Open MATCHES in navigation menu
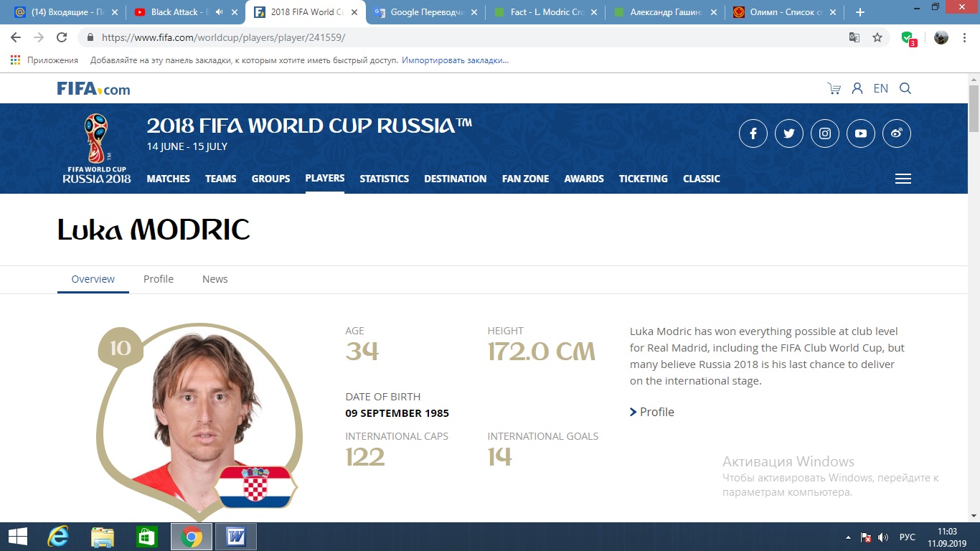Screen dimensions: 980x551 tap(169, 179)
